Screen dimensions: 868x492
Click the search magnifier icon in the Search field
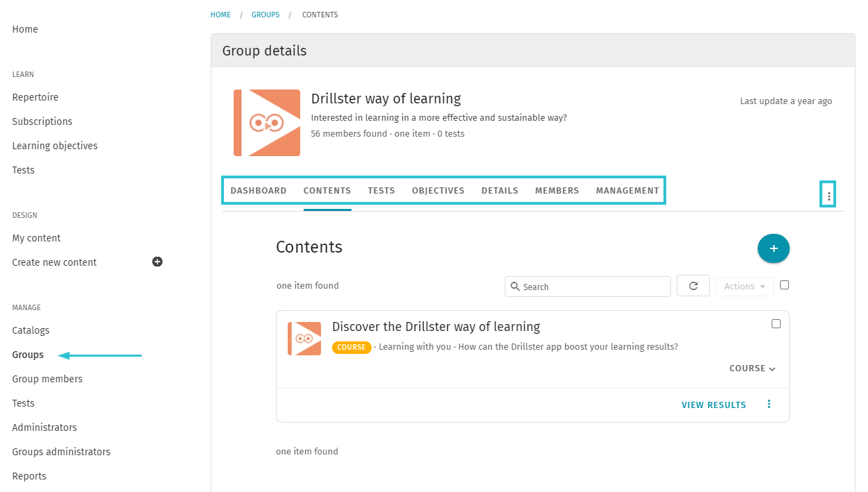click(x=515, y=286)
